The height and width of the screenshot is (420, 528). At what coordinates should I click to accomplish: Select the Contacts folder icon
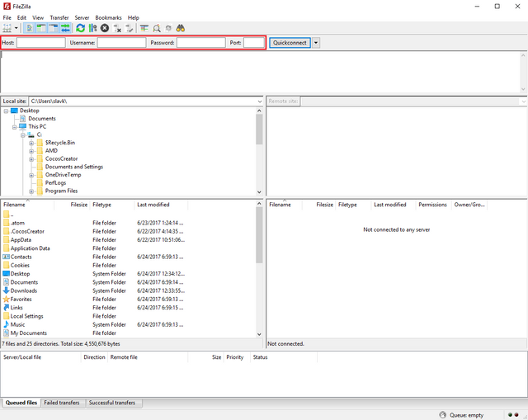pos(6,257)
